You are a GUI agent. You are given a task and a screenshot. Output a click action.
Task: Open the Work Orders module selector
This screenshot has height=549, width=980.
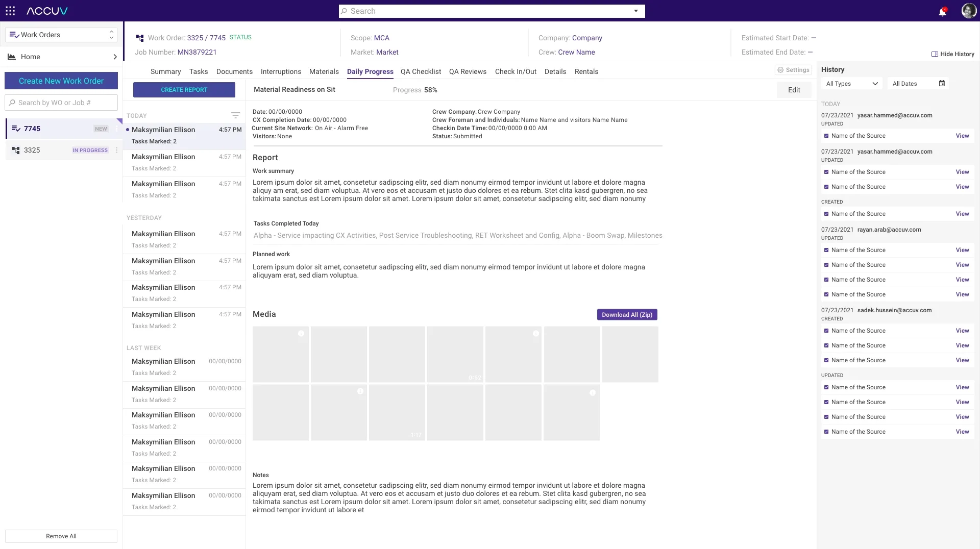point(61,35)
